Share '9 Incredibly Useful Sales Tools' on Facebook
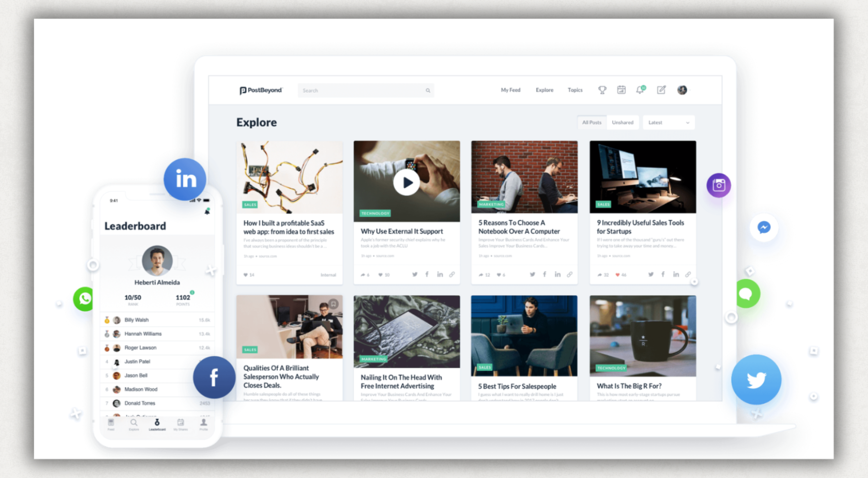 tap(663, 275)
